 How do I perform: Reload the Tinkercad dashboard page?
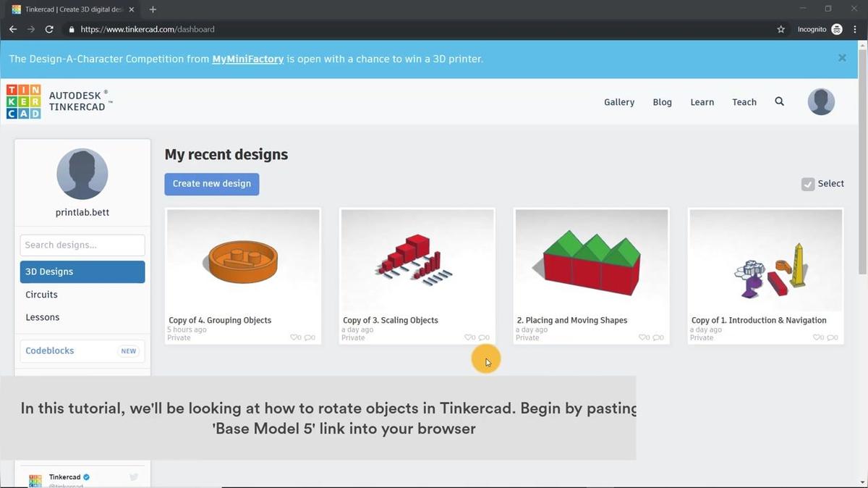pos(49,30)
